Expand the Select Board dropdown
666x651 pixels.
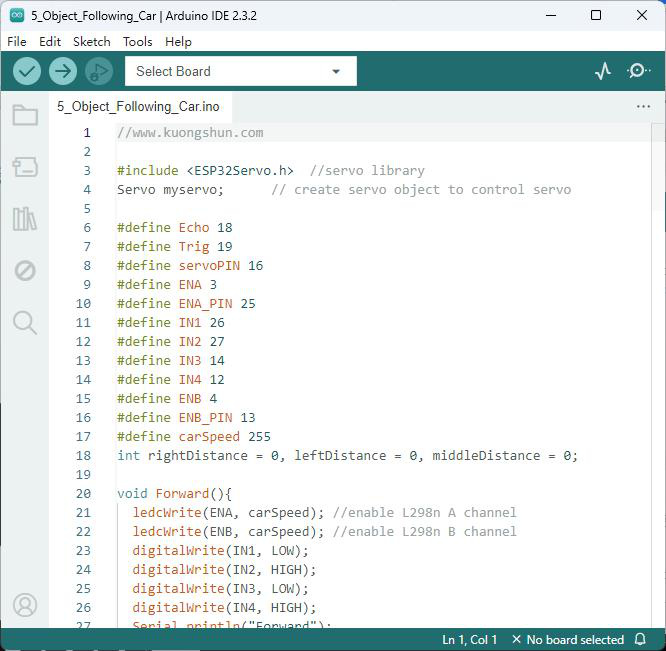241,71
